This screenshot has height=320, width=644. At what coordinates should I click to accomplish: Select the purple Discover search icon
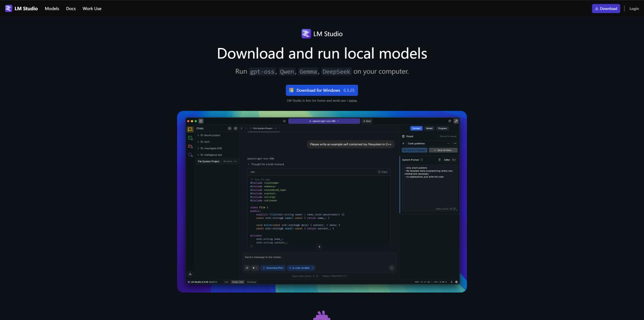pyautogui.click(x=190, y=155)
